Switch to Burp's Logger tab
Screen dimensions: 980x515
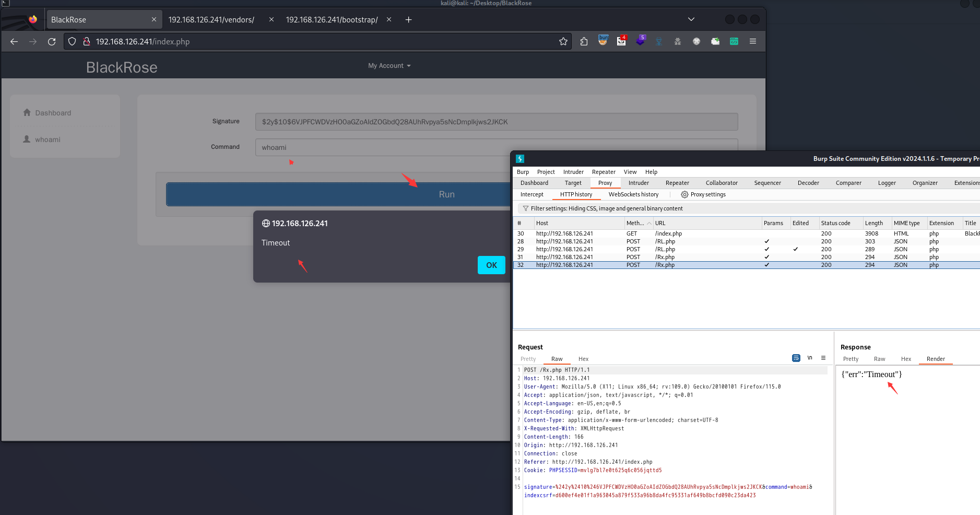coord(887,183)
